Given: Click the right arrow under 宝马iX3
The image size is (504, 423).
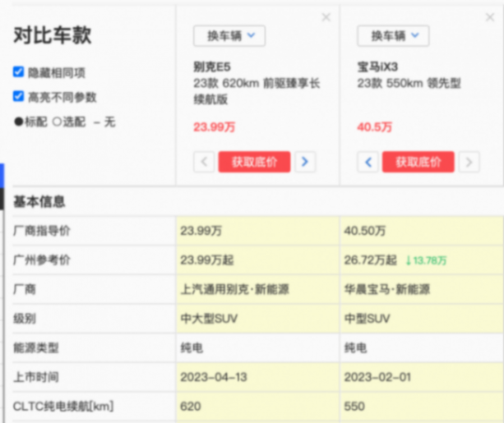Looking at the screenshot, I should point(469,162).
